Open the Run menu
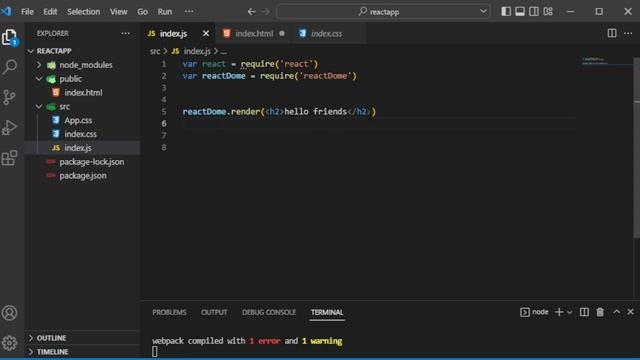 164,11
